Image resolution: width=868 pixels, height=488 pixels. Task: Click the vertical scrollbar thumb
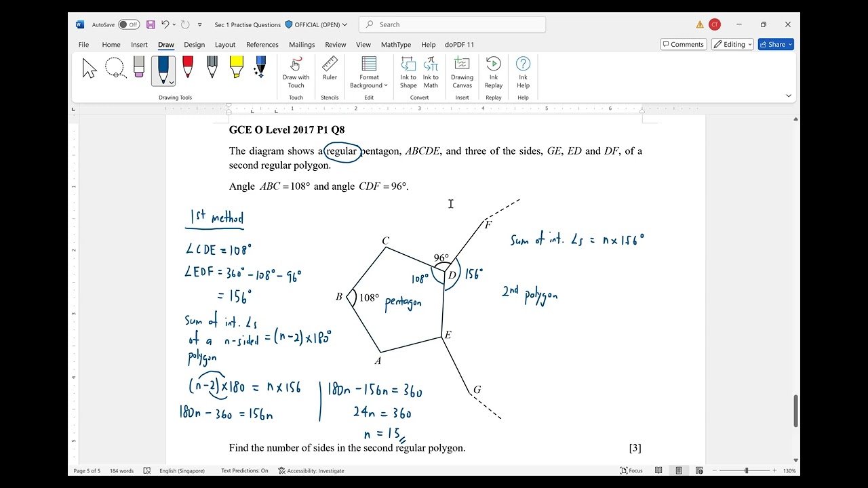[795, 411]
